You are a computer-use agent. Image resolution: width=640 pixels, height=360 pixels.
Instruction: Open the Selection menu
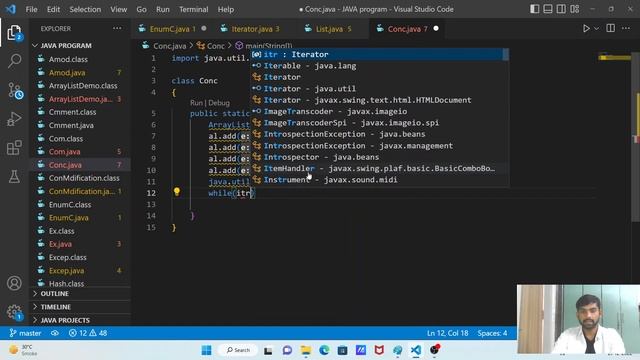pos(85,9)
